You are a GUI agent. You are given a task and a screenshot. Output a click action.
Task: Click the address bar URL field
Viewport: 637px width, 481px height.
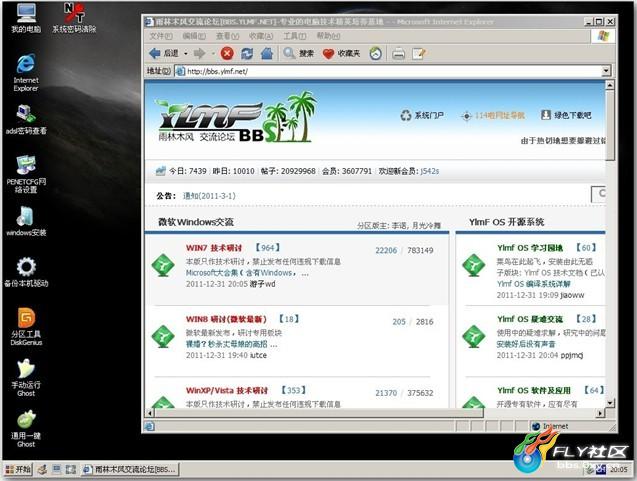point(393,71)
